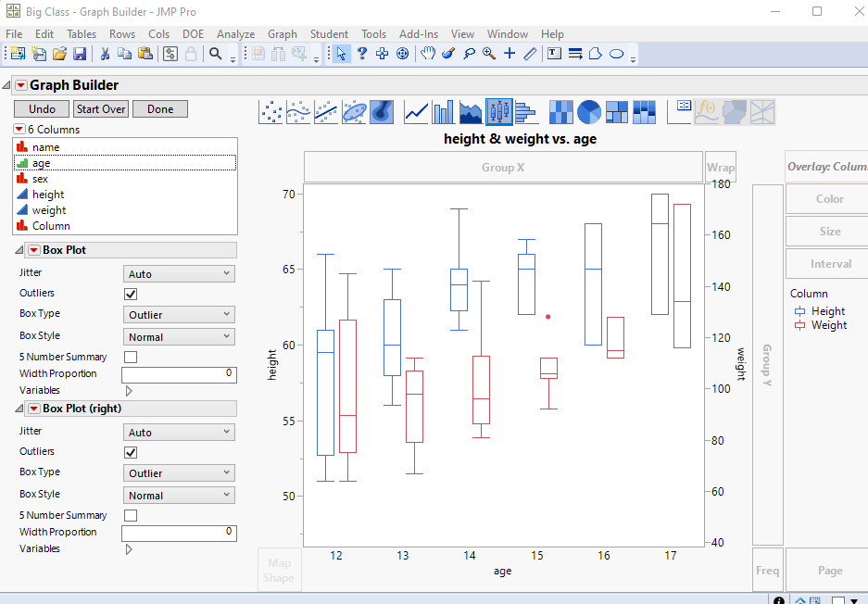This screenshot has width=868, height=604.
Task: Open the Analyze menu
Action: click(236, 34)
